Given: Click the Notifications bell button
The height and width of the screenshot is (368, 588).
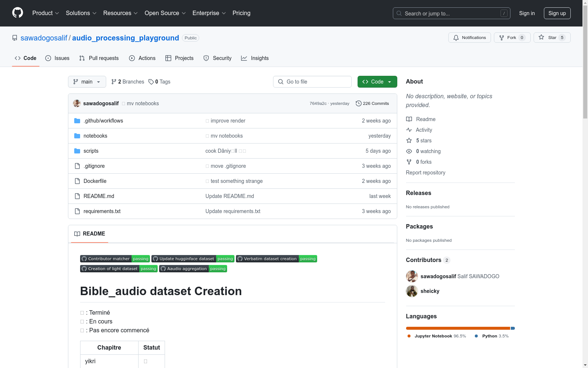Looking at the screenshot, I should pyautogui.click(x=470, y=38).
